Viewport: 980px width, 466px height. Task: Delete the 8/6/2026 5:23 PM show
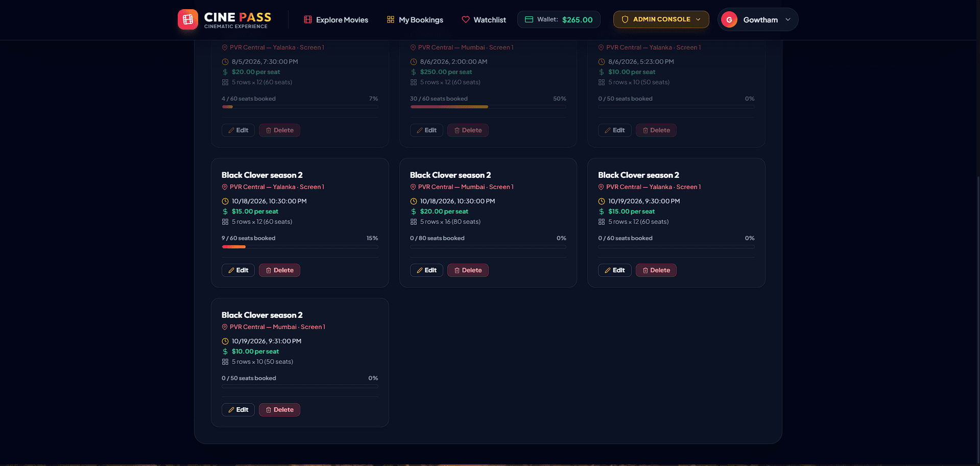(656, 130)
